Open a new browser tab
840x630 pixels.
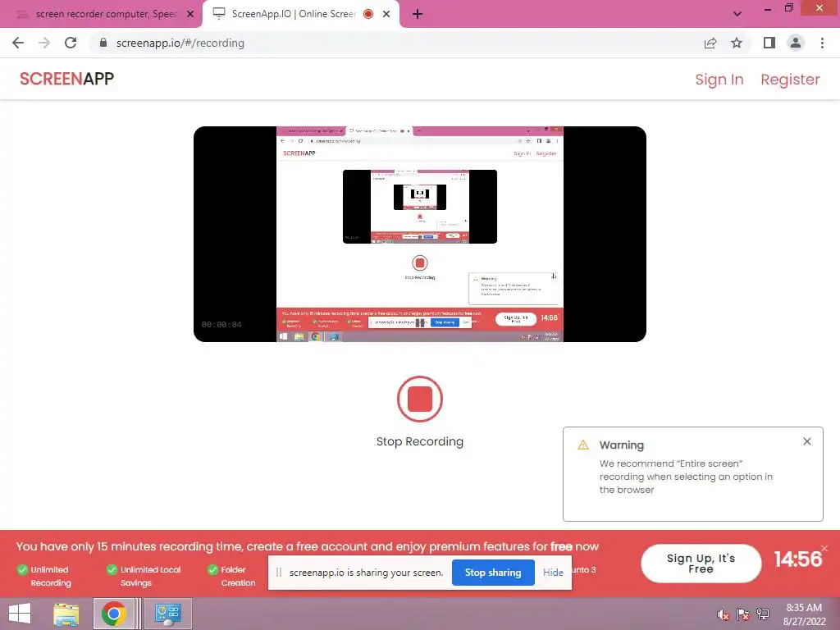[x=418, y=14]
